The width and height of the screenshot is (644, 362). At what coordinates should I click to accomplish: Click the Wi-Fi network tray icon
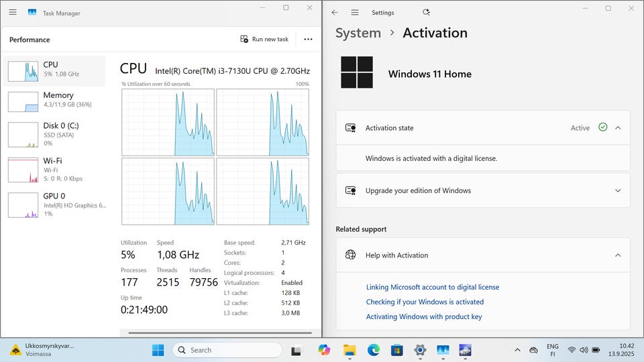coord(572,350)
